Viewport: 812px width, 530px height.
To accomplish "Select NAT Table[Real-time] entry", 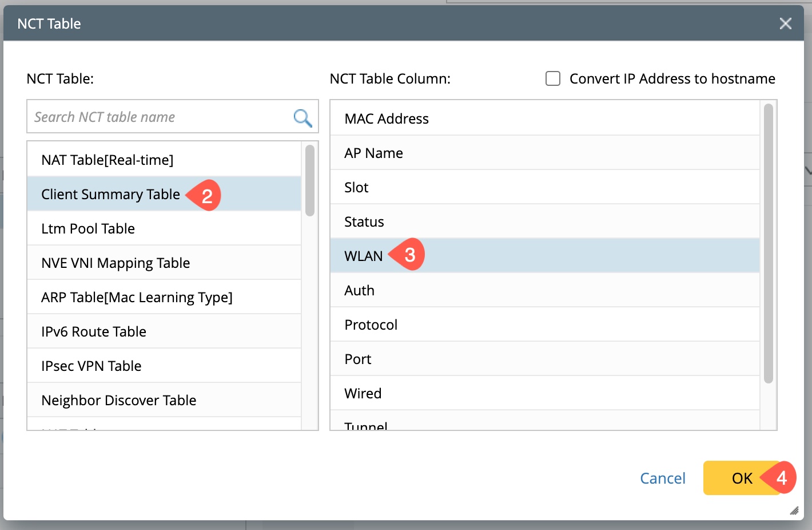I will [108, 160].
